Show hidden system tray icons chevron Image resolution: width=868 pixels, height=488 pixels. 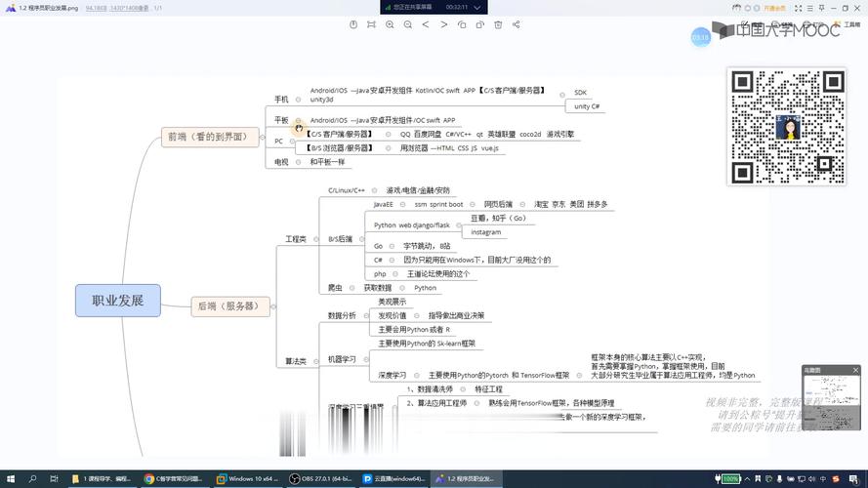[747, 478]
